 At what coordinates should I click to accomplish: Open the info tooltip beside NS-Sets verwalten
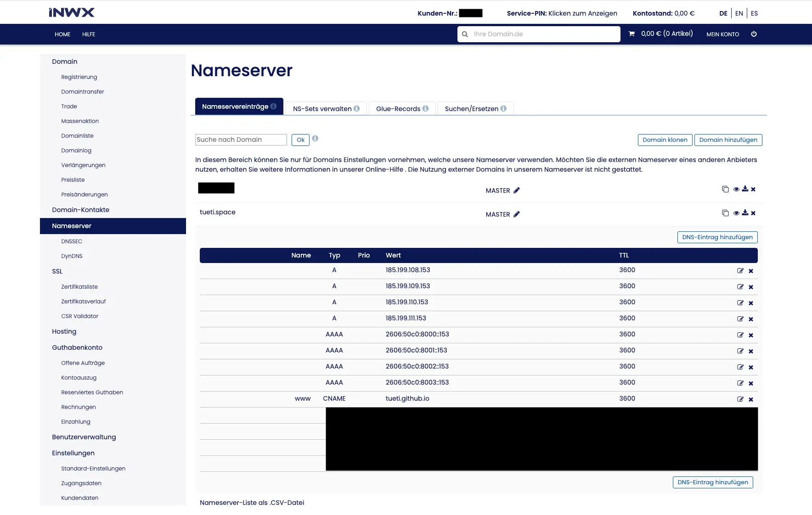click(357, 108)
